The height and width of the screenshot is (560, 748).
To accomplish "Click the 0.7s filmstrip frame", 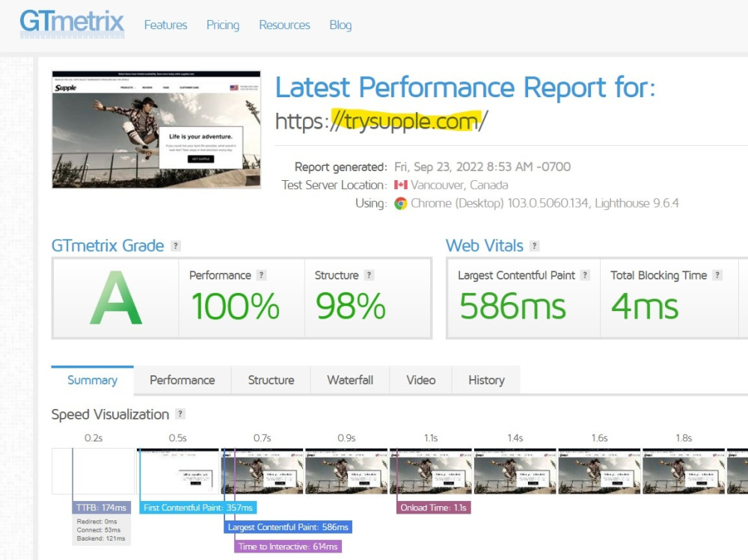I will click(x=262, y=471).
